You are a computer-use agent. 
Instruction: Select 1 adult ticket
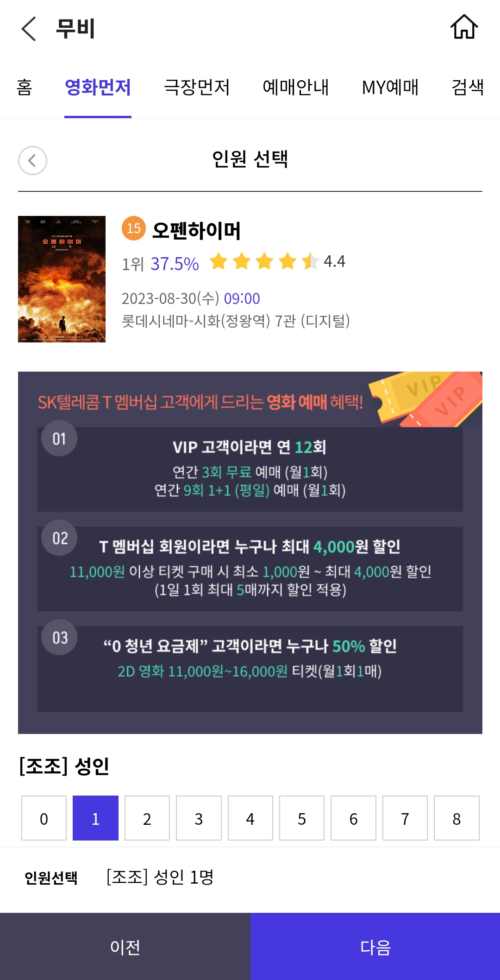[95, 818]
